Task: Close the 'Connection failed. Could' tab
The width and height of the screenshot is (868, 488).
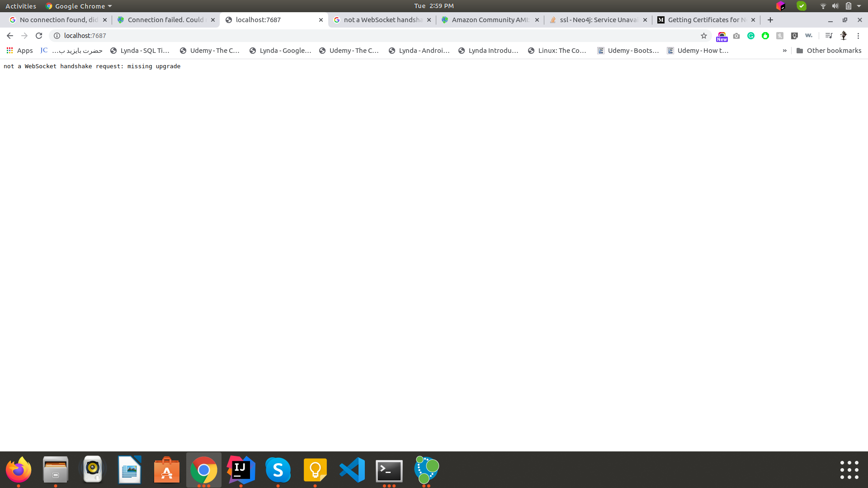Action: click(x=213, y=20)
